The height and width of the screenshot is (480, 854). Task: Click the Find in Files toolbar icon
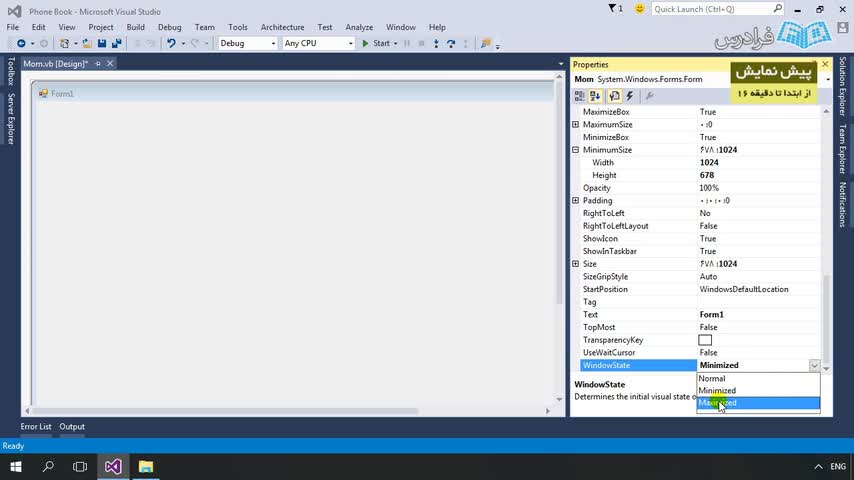click(x=485, y=43)
